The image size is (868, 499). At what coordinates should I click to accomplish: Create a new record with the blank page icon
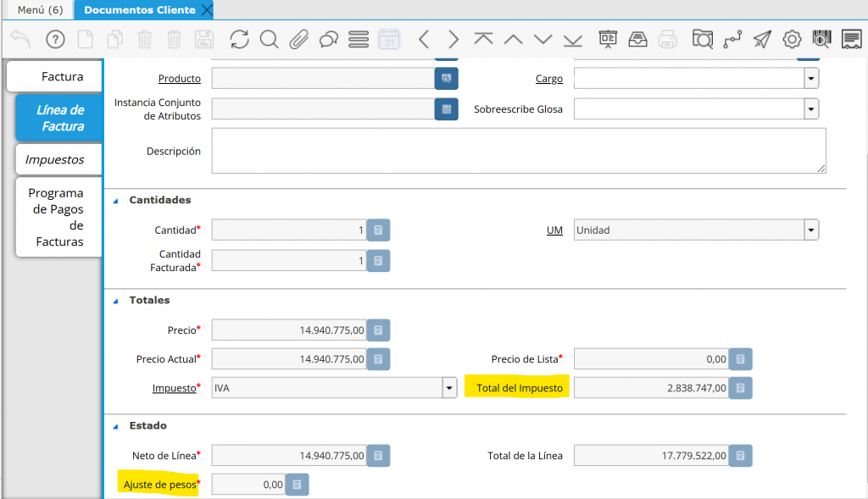pyautogui.click(x=86, y=39)
